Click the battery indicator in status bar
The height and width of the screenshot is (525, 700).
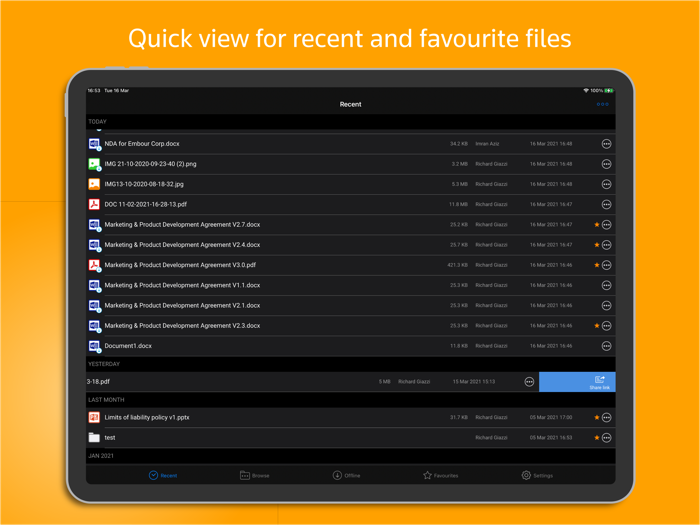coord(609,91)
